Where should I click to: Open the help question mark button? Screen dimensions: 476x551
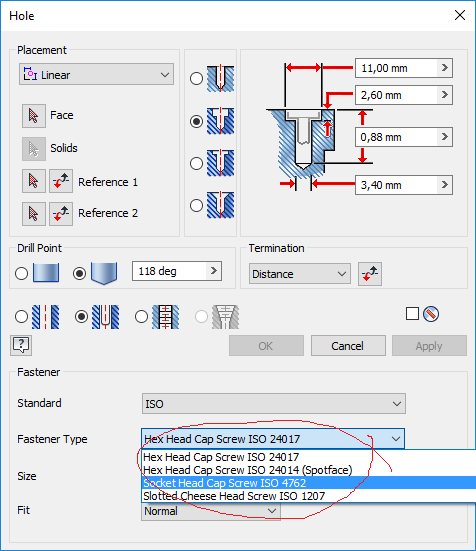tap(21, 345)
